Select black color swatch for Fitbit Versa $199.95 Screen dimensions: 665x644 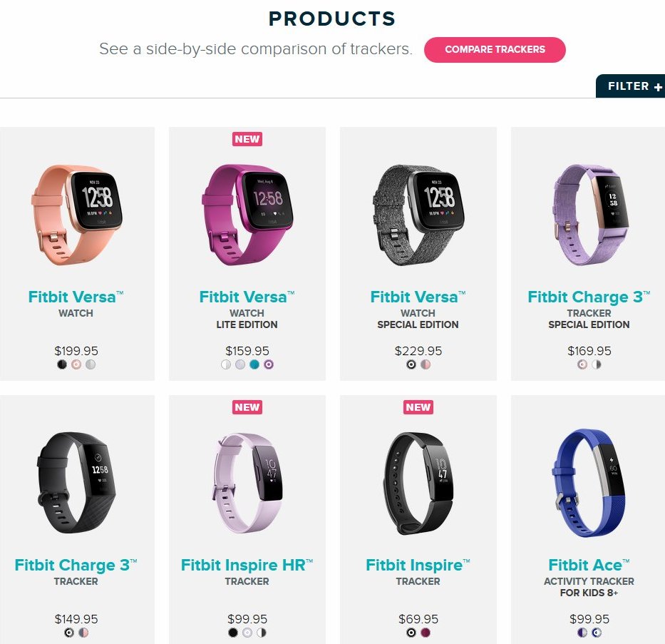[62, 364]
